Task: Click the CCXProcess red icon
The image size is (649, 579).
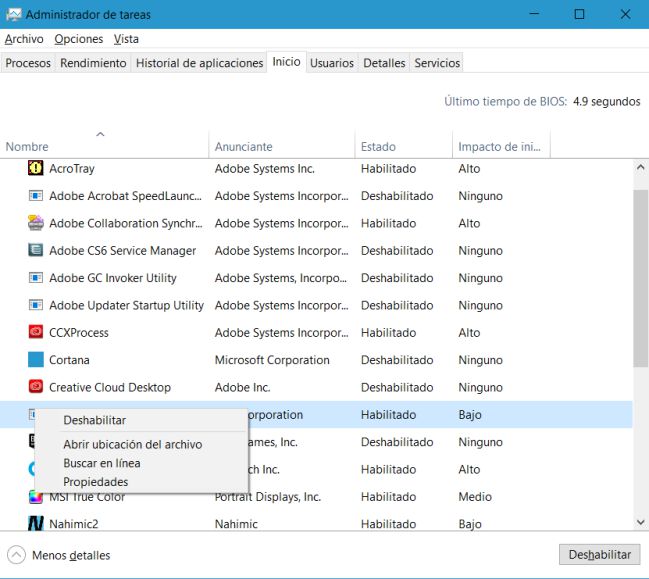Action: point(36,332)
